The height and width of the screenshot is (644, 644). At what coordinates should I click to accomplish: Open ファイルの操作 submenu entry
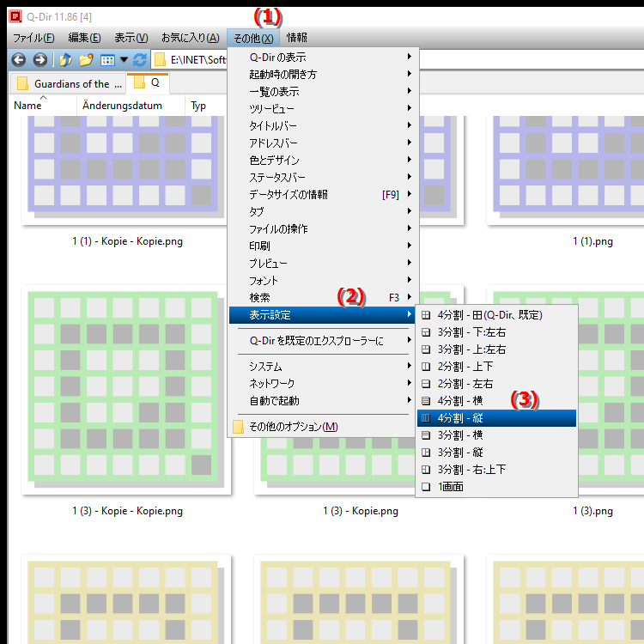click(x=322, y=229)
